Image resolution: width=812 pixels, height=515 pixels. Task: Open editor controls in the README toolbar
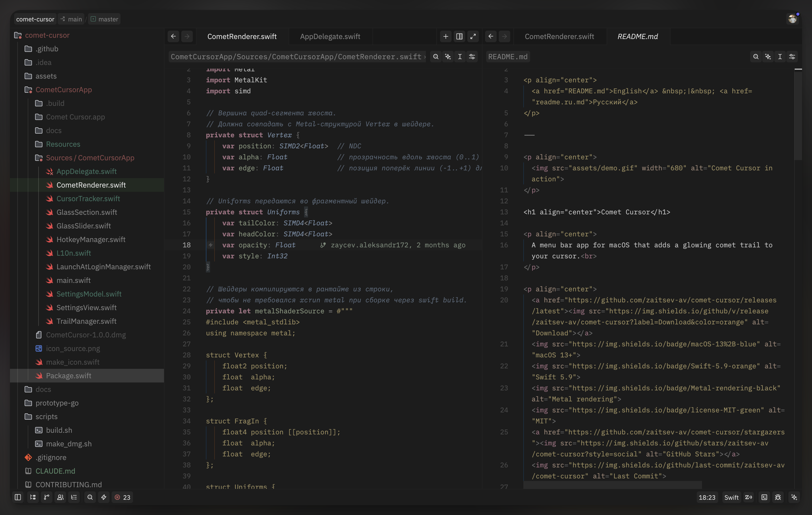(x=792, y=57)
